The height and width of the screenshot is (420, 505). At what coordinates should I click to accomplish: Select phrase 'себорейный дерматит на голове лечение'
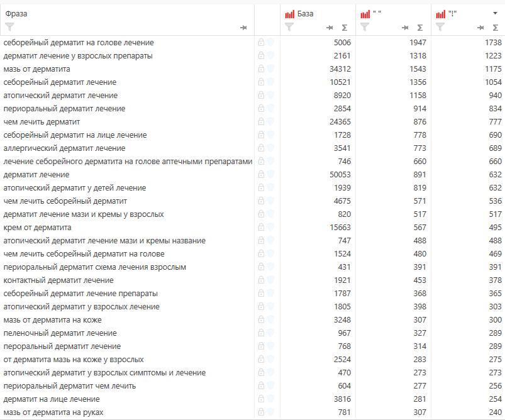pos(79,43)
